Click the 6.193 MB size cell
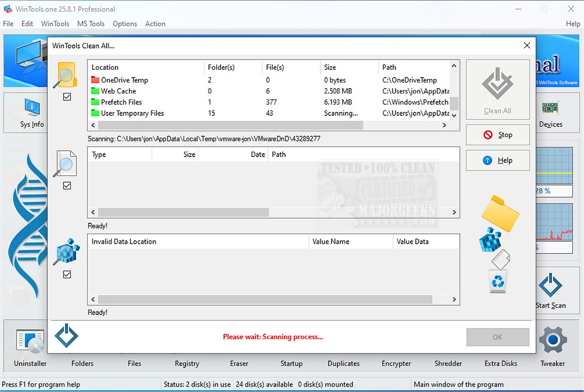 [338, 102]
